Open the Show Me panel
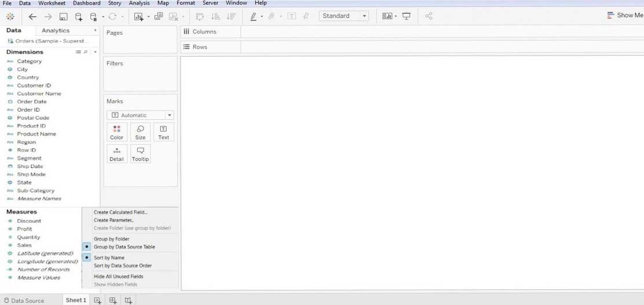This screenshot has width=644, height=305. click(625, 15)
